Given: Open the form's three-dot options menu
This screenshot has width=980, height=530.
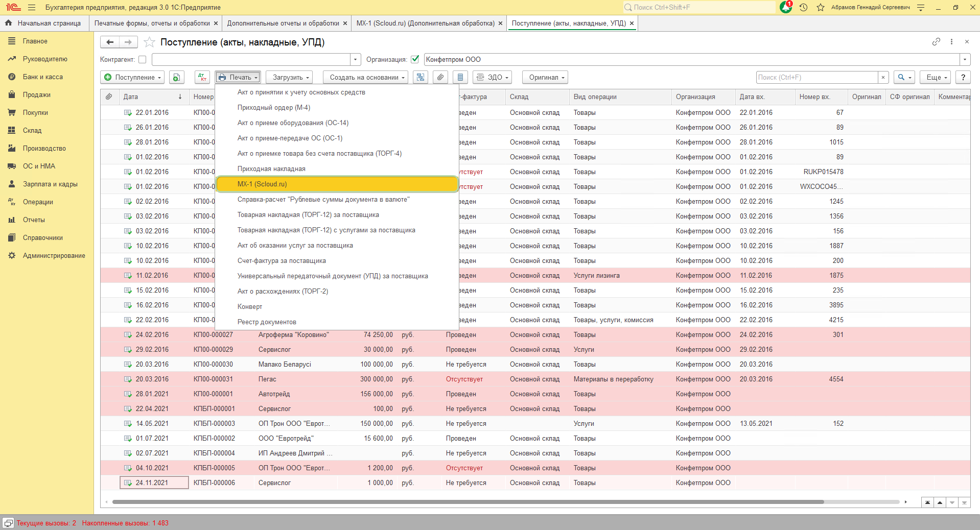Looking at the screenshot, I should pos(951,42).
